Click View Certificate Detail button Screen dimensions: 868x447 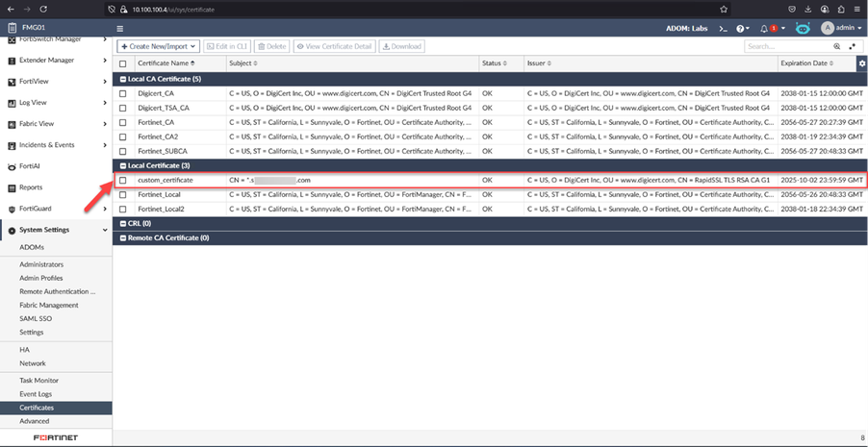coord(334,46)
